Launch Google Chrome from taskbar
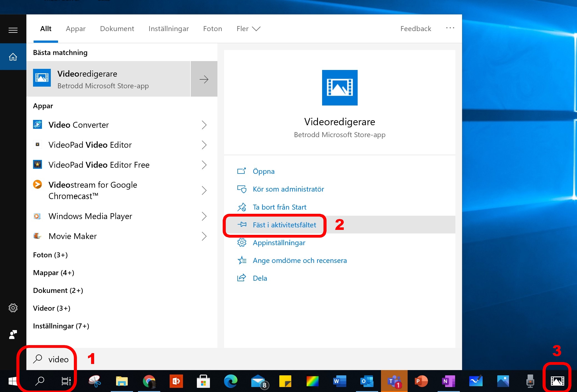This screenshot has width=577, height=392. point(149,381)
